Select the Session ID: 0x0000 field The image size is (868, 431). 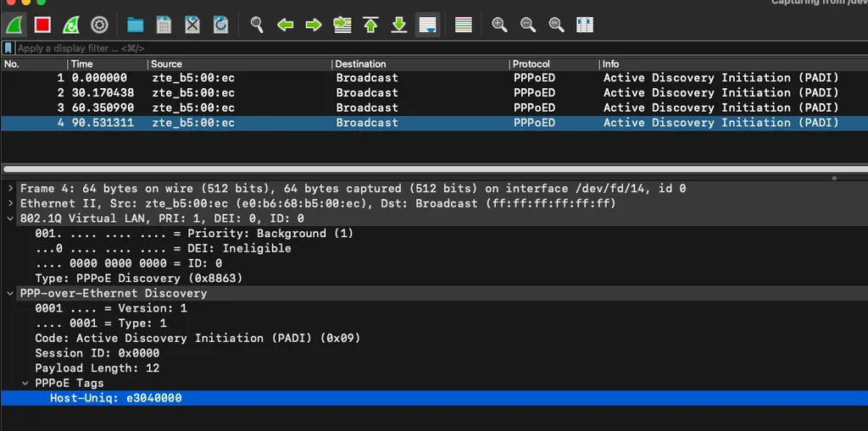(x=97, y=353)
